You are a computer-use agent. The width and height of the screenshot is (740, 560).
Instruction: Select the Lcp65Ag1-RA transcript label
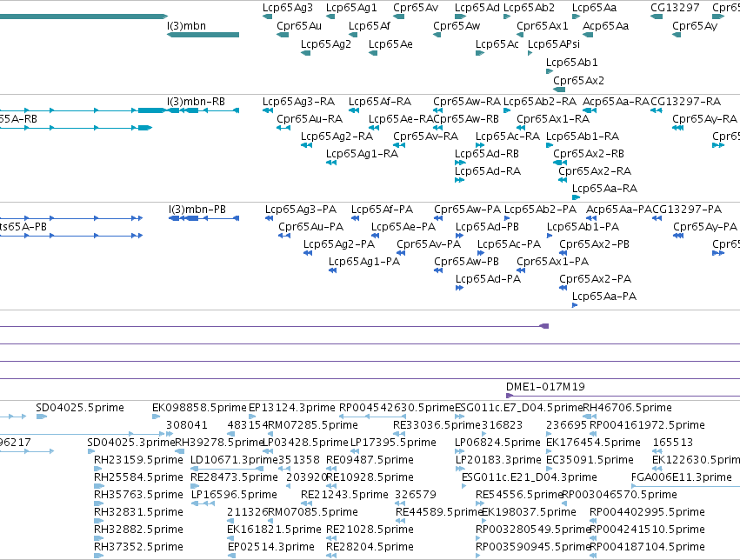pos(362,154)
